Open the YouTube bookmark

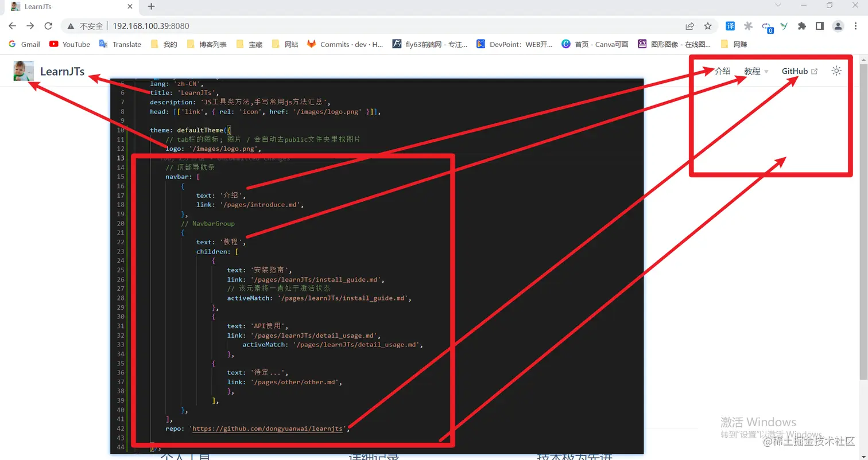point(69,44)
